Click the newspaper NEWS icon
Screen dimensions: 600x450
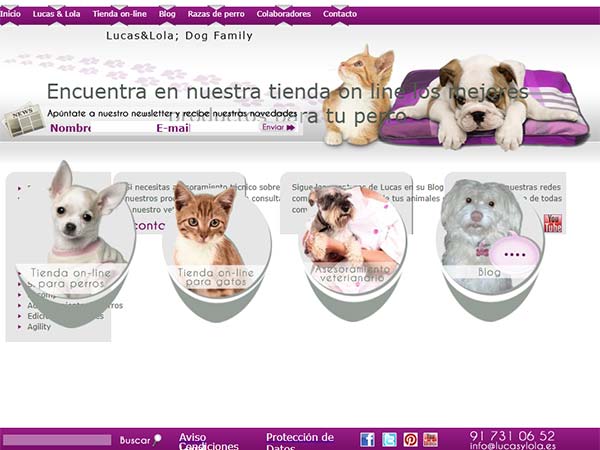click(x=24, y=120)
